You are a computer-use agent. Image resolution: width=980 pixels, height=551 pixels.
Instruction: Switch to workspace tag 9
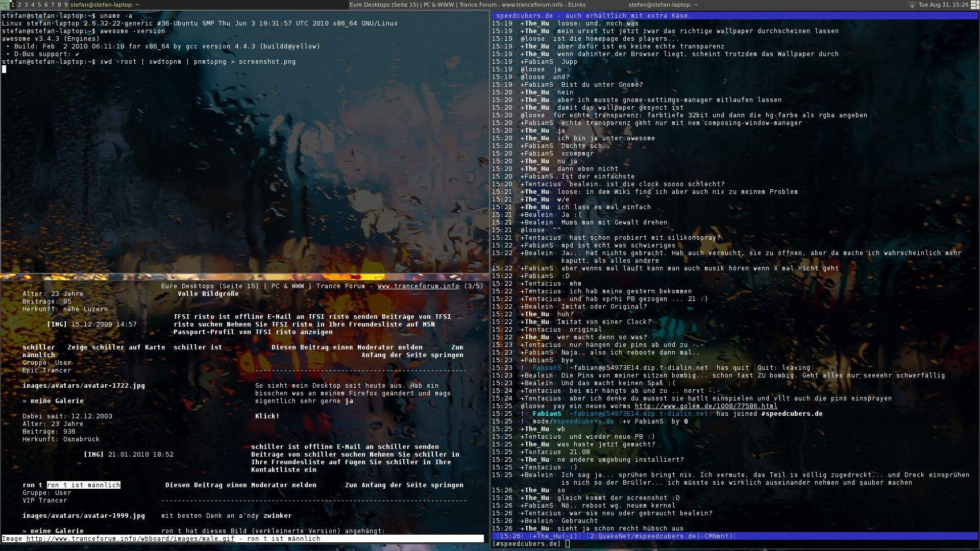coord(65,5)
